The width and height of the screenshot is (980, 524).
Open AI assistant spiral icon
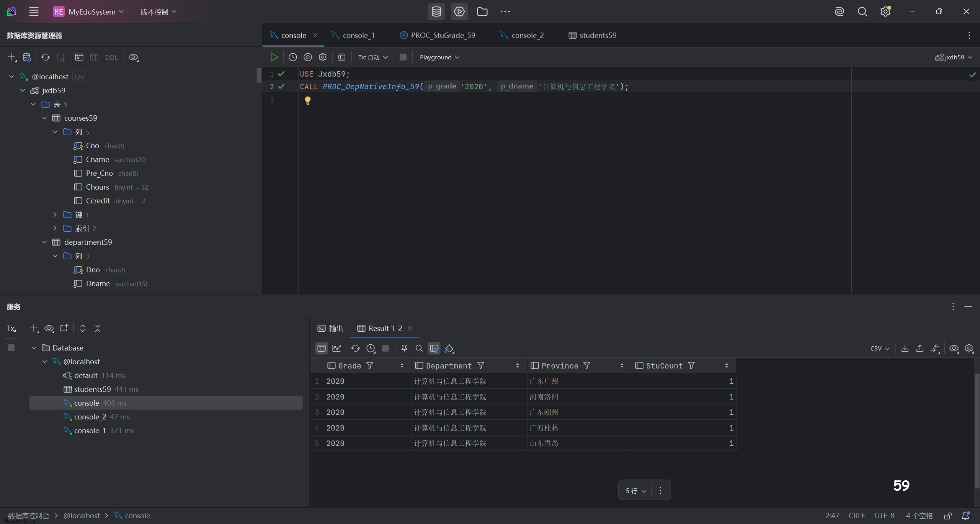pyautogui.click(x=839, y=11)
